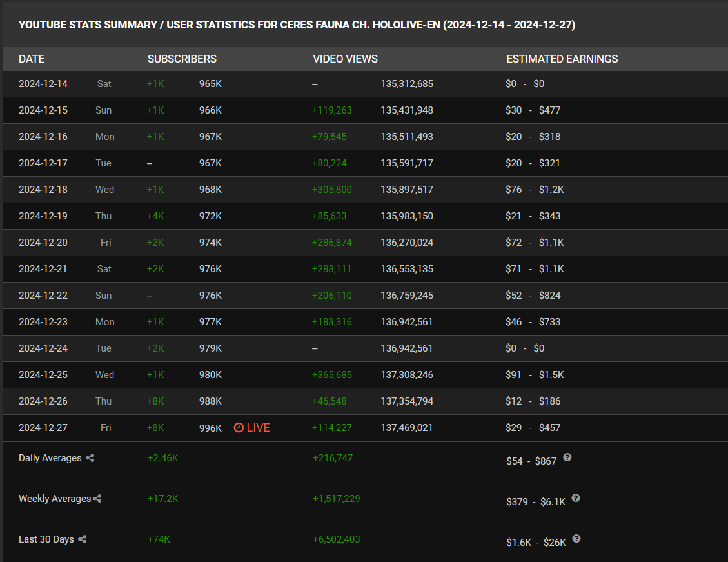Click the YouTube Stats Summary title
Viewport: 728px width, 562px height.
point(297,25)
